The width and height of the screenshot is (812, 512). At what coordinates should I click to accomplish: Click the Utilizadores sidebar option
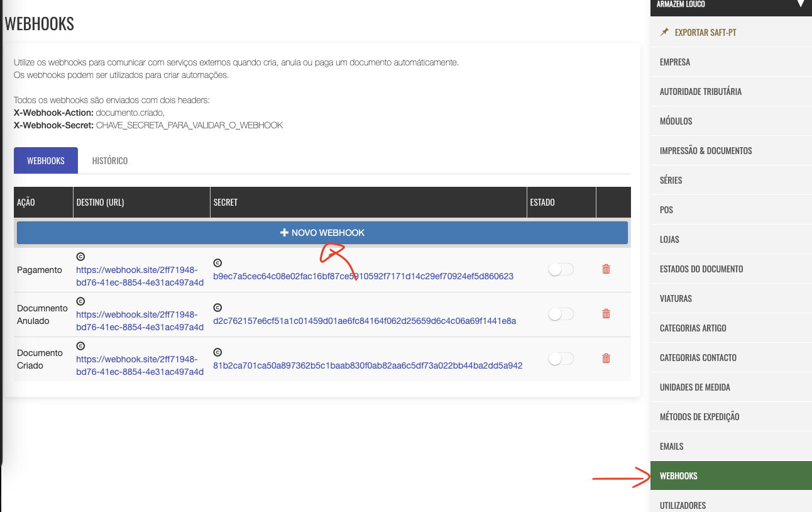click(x=683, y=504)
